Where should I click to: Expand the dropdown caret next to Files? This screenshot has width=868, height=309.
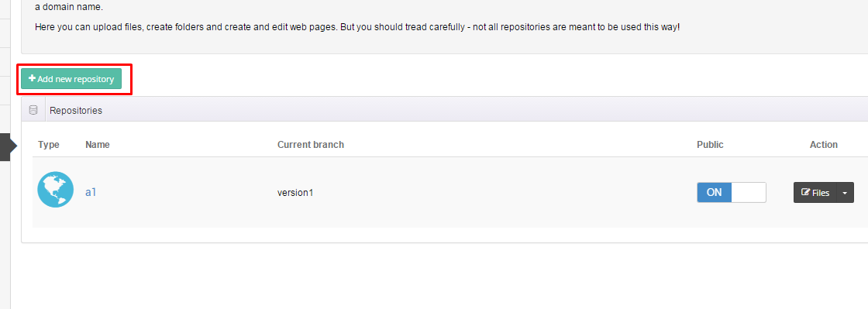[x=845, y=192]
